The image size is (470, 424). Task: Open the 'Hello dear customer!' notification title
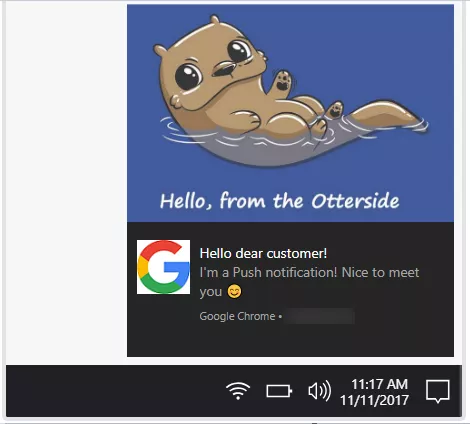click(263, 253)
